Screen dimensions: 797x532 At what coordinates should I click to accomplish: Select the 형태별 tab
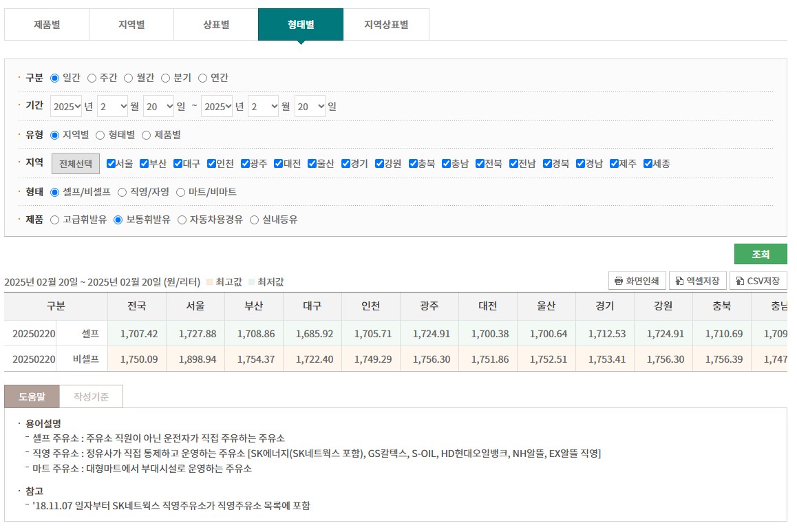pos(300,24)
